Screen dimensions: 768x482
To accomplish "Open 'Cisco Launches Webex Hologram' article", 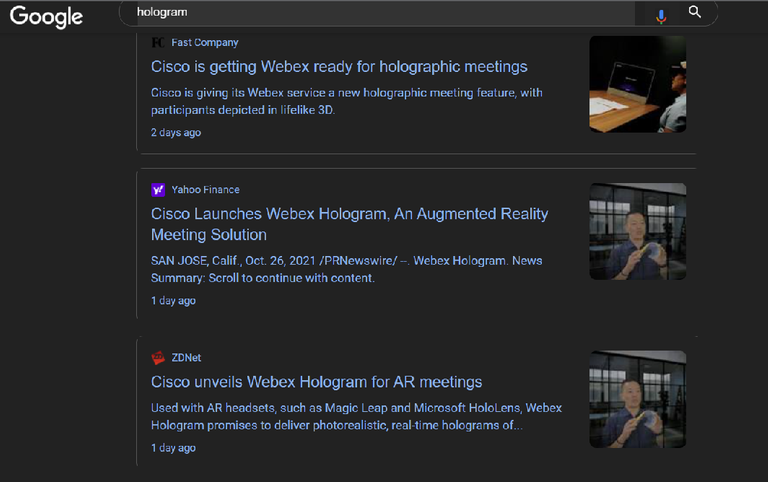I will pyautogui.click(x=349, y=224).
